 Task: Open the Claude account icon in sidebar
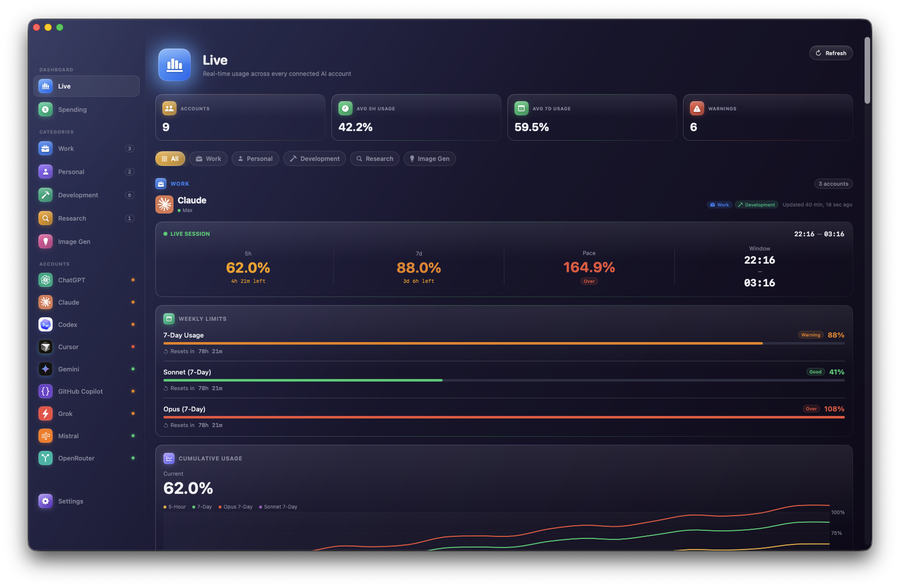tap(46, 302)
